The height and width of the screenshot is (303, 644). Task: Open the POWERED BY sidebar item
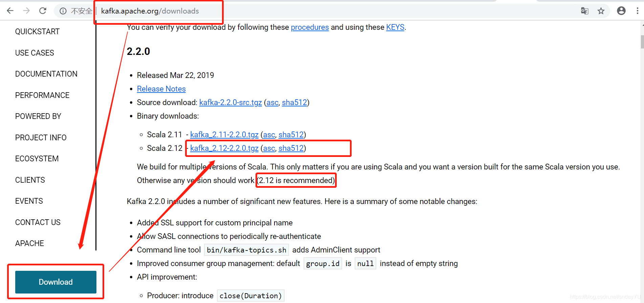[x=38, y=116]
